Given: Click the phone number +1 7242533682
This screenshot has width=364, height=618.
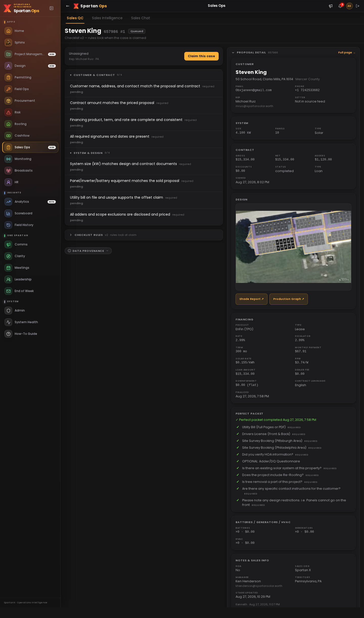Looking at the screenshot, I should [x=307, y=90].
